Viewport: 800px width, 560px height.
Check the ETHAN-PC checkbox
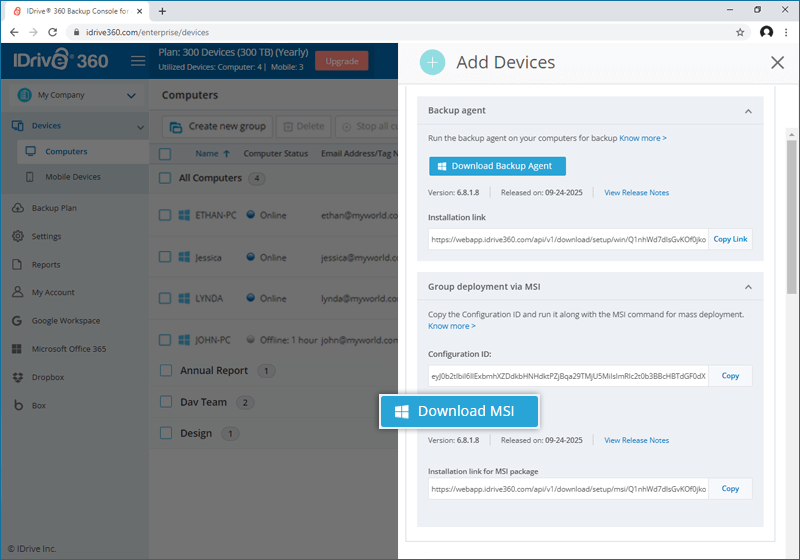(x=166, y=215)
